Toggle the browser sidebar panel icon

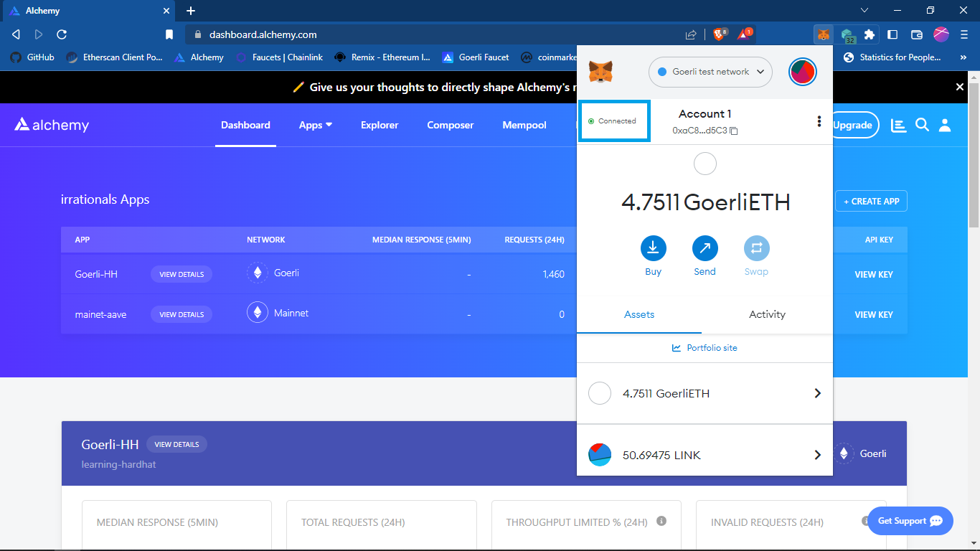892,34
